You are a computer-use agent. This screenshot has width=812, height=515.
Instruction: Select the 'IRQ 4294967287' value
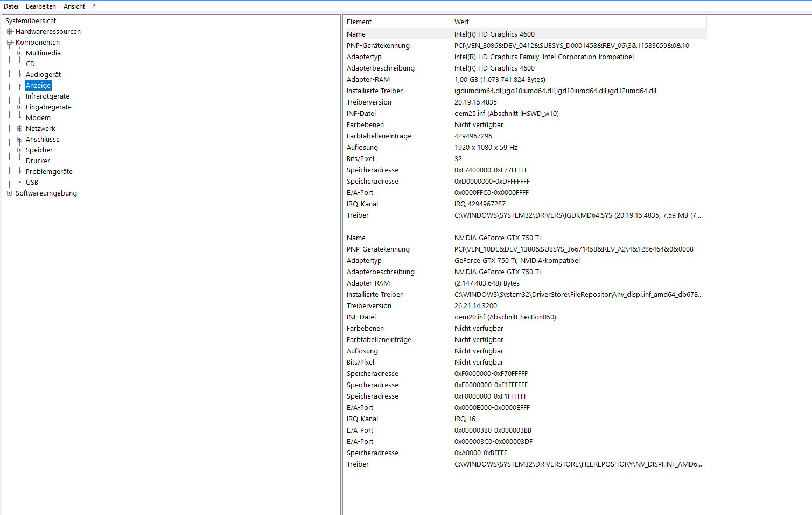click(480, 204)
